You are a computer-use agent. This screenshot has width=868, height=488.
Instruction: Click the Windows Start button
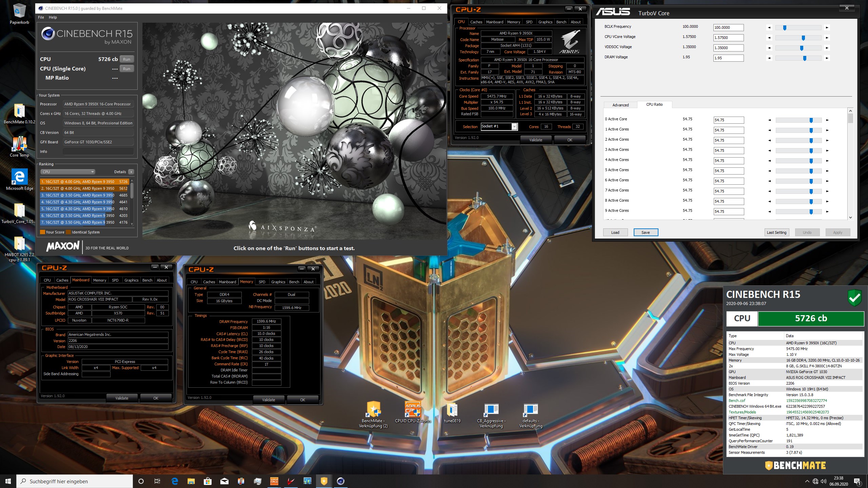coord(8,481)
